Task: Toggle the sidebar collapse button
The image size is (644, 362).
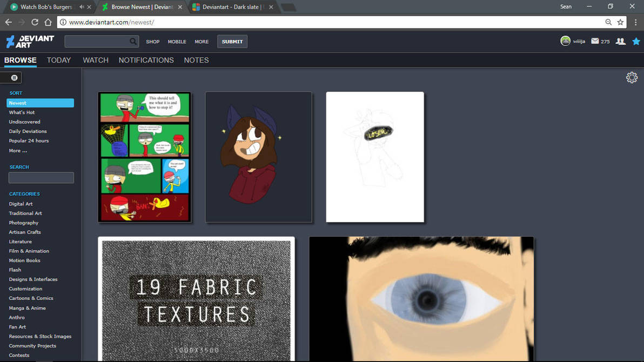Action: point(14,78)
